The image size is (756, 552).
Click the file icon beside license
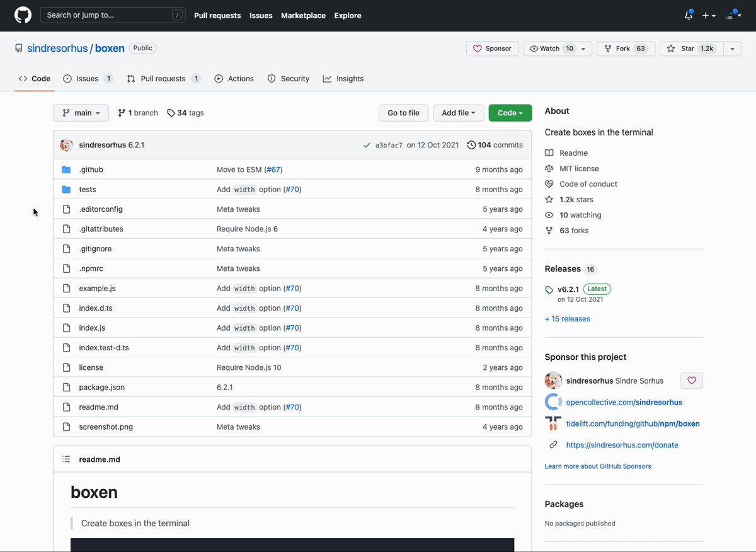pyautogui.click(x=67, y=367)
